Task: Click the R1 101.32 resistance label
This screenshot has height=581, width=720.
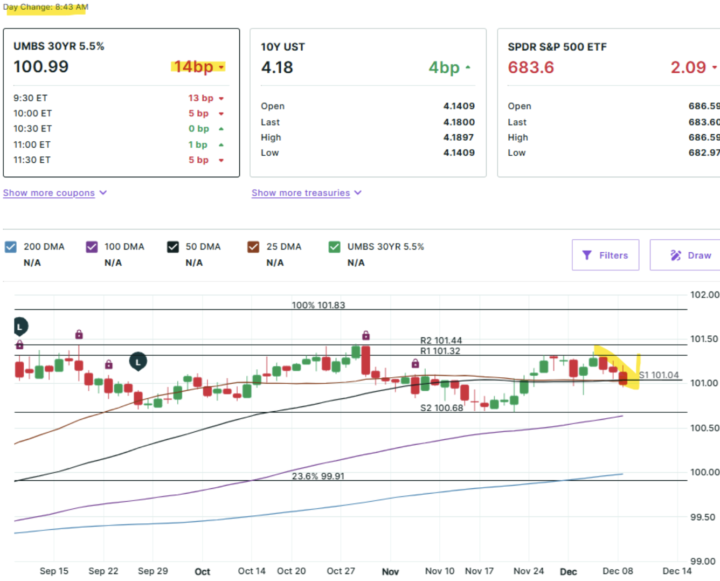Action: coord(440,351)
